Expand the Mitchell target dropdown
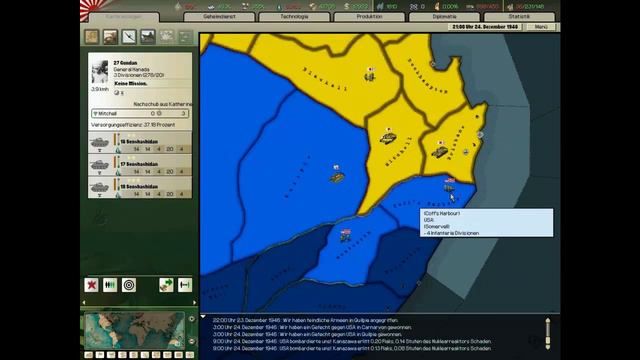Screen dimensions: 640x360 140,113
